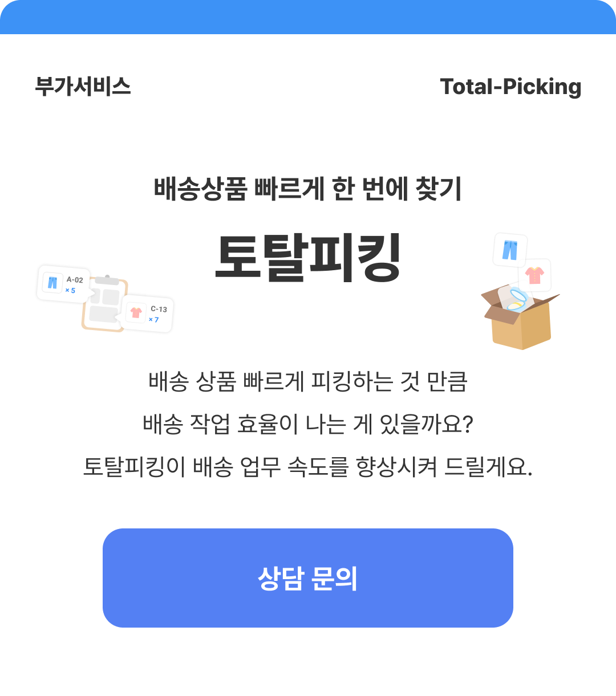Click the Total-Picking label
This screenshot has width=616, height=696.
(510, 87)
